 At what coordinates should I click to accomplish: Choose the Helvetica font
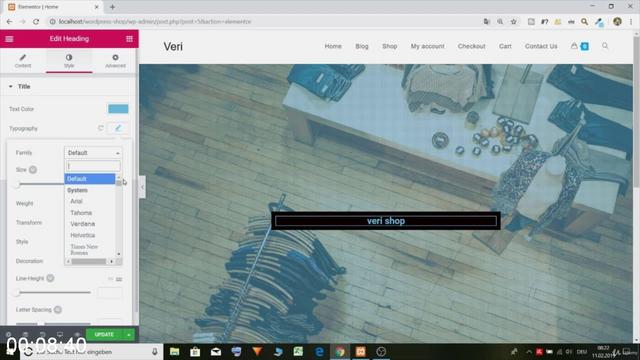82,236
